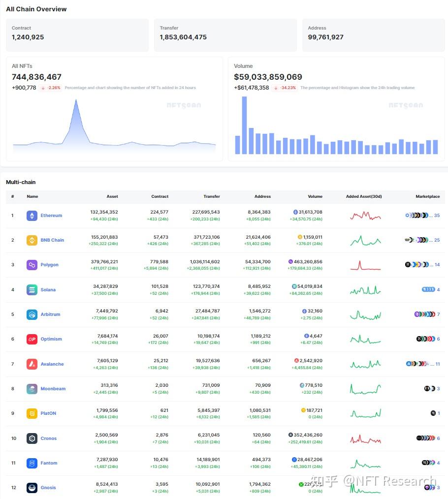448x499 pixels.
Task: Open the Ethereum chain name link
Action: tap(52, 215)
